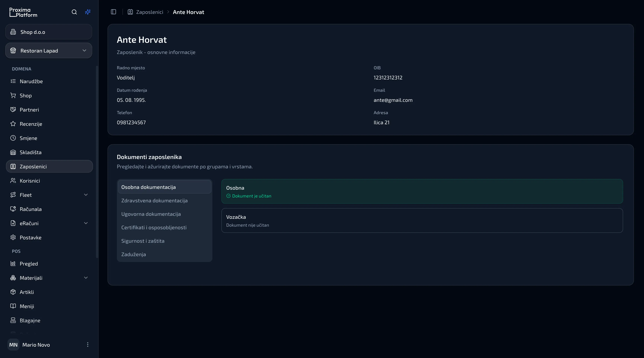Click the Postavke gear icon
Screen dimensions: 644x358
[13, 237]
